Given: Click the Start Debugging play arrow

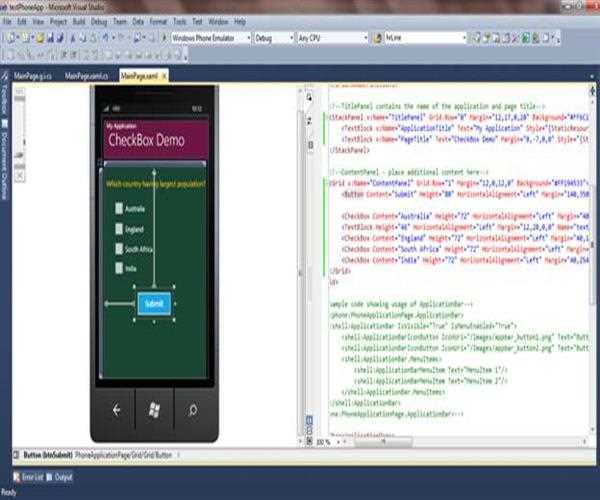Looking at the screenshot, I should click(164, 38).
